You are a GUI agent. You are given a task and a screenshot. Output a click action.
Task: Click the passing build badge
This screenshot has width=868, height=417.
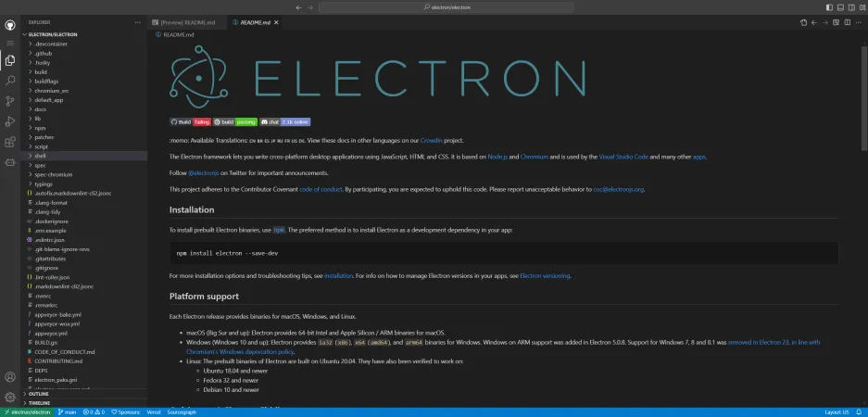(x=235, y=121)
